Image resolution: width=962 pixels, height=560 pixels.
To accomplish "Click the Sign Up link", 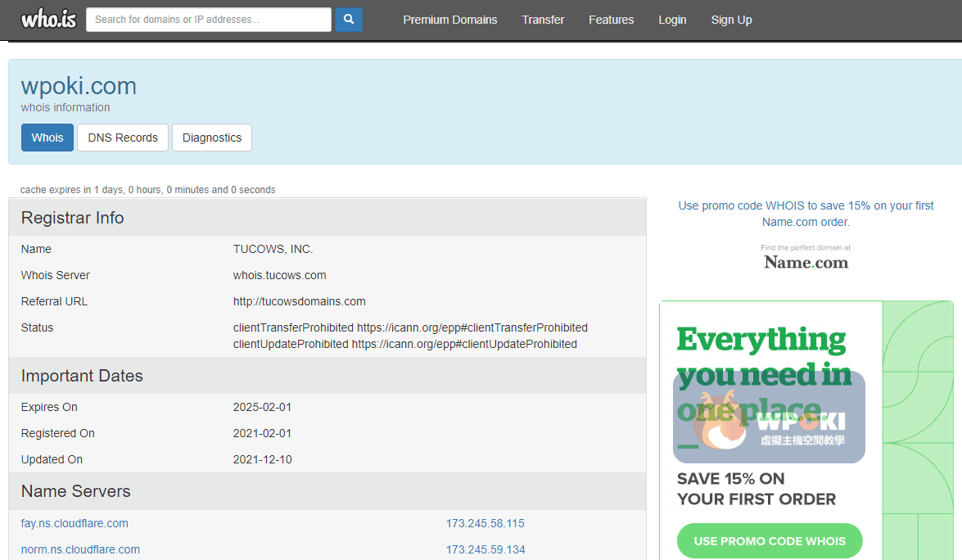I will 731,20.
